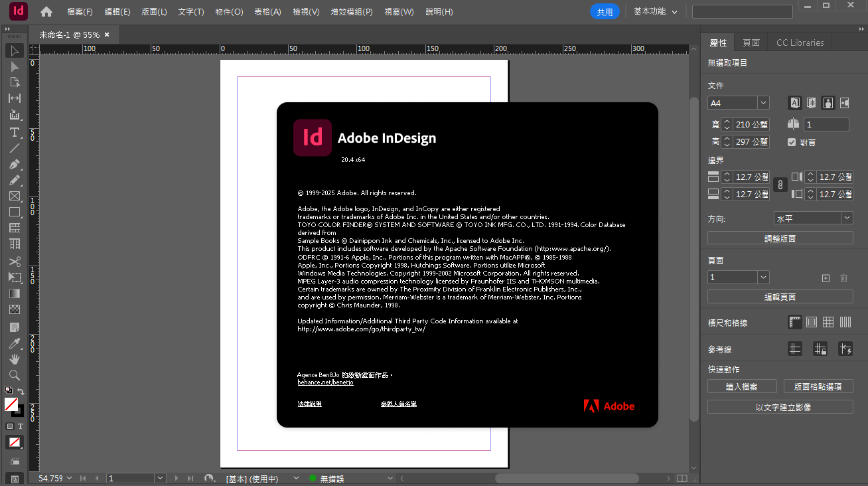The image size is (868, 486).
Task: Toggle the margins chain link
Action: click(780, 184)
